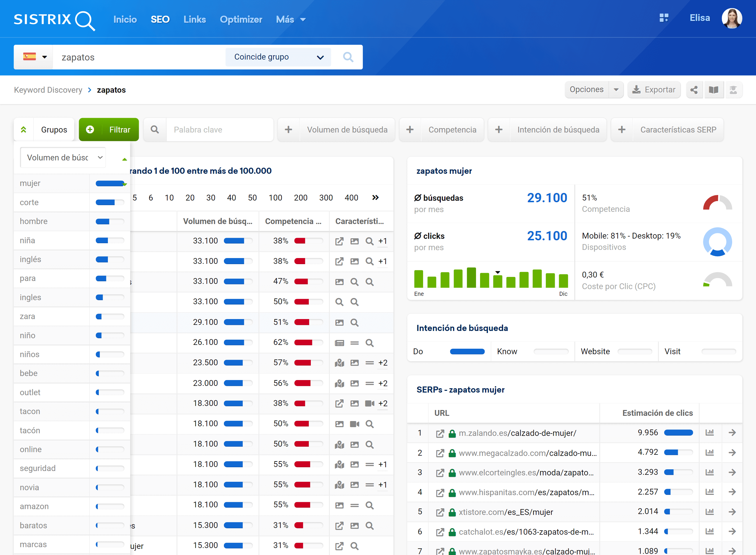This screenshot has height=555, width=756.
Task: Click the green Filtrar button
Action: click(x=108, y=130)
